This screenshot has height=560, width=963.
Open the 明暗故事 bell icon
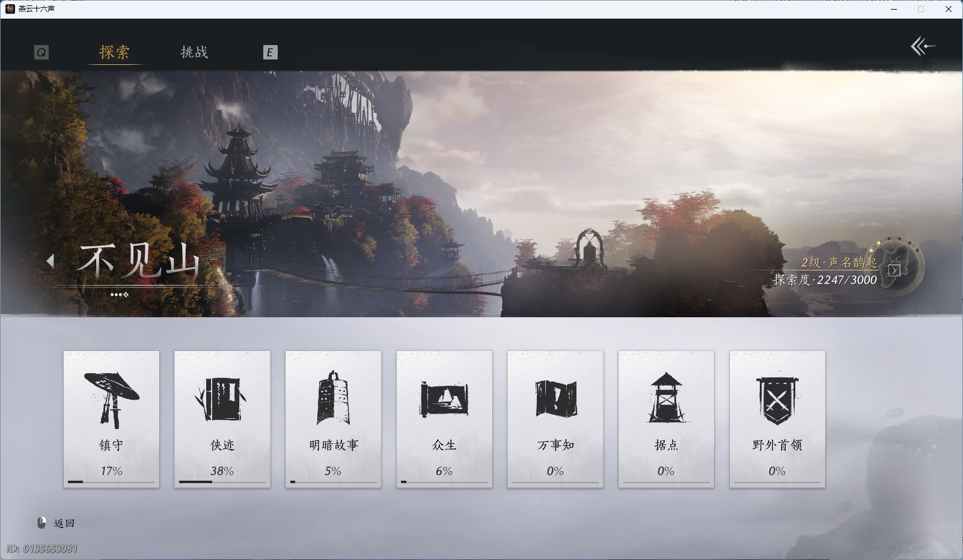(333, 398)
